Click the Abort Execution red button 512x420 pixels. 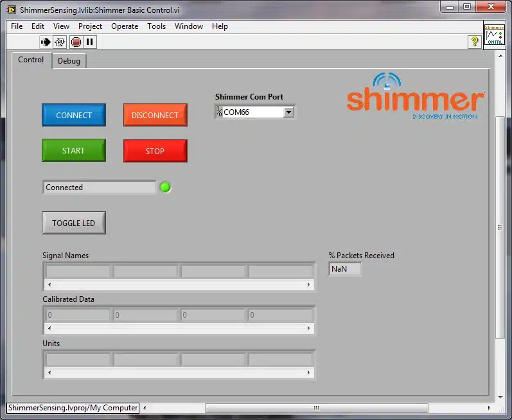click(x=76, y=42)
